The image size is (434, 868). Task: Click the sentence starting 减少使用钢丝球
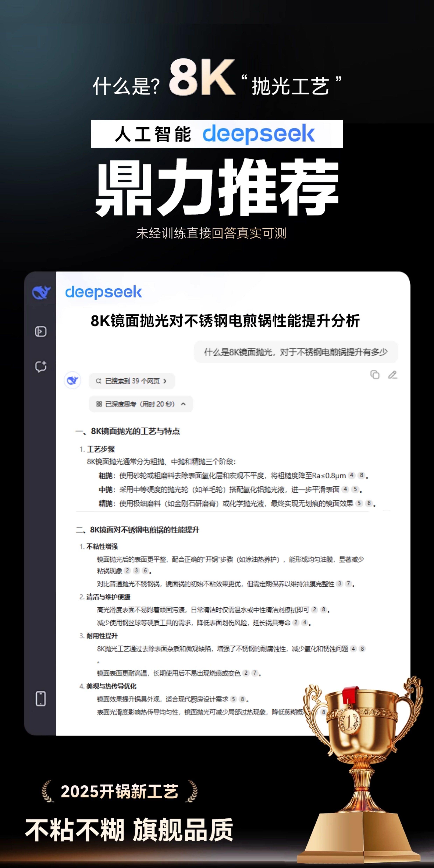coord(194,623)
